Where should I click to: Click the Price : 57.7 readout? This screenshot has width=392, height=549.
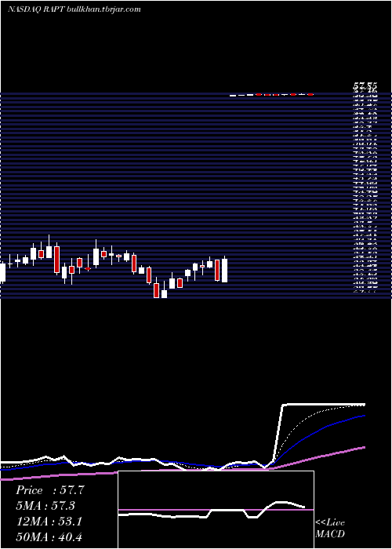point(50,490)
